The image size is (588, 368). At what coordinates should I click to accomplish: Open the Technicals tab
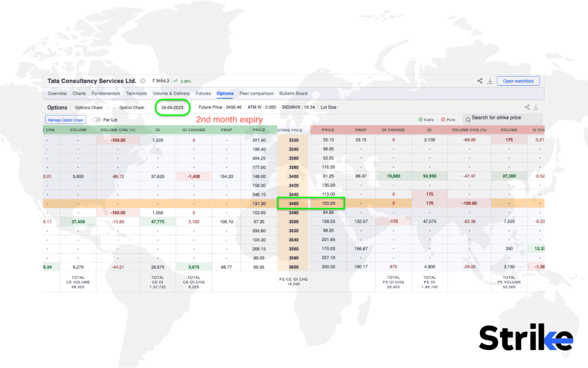coord(137,94)
